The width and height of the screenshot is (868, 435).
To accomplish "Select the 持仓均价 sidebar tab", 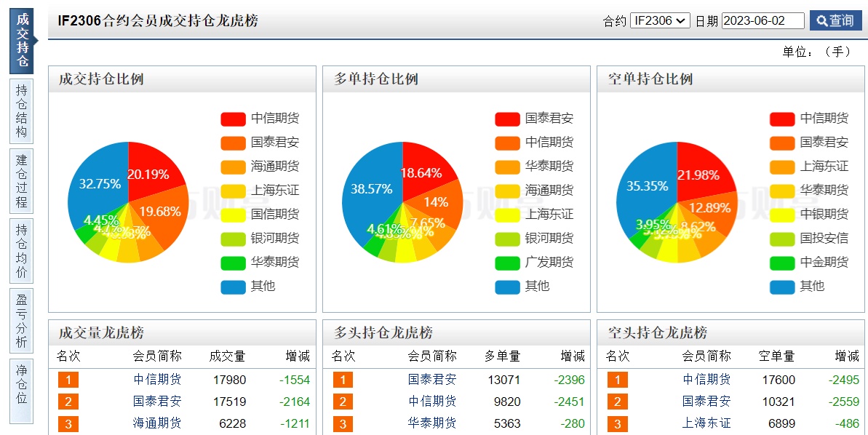I will point(22,251).
